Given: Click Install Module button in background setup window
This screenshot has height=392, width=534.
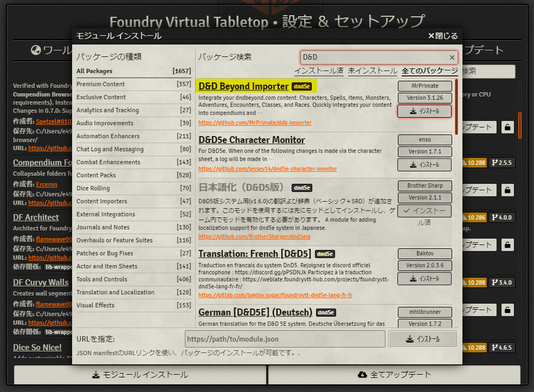Looking at the screenshot, I should click(140, 375).
